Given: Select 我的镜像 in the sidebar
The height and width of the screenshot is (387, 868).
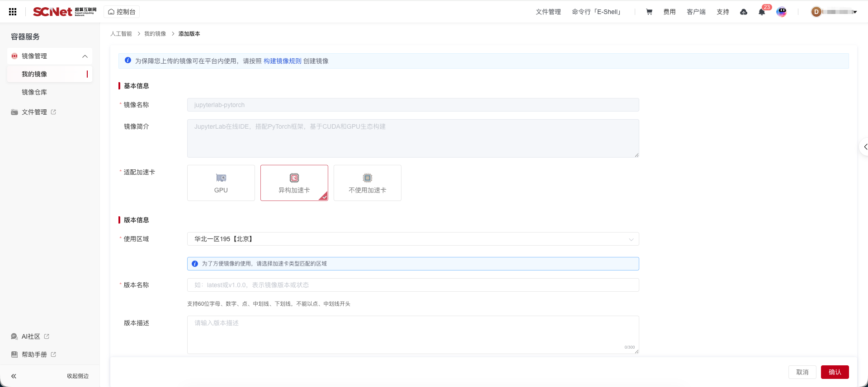Looking at the screenshot, I should [50, 74].
